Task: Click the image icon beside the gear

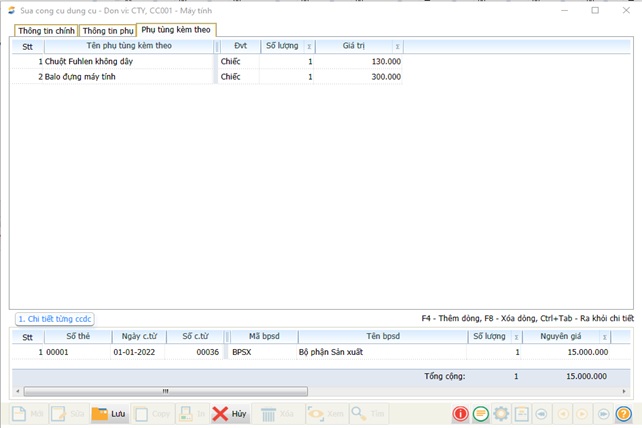Action: coord(520,413)
